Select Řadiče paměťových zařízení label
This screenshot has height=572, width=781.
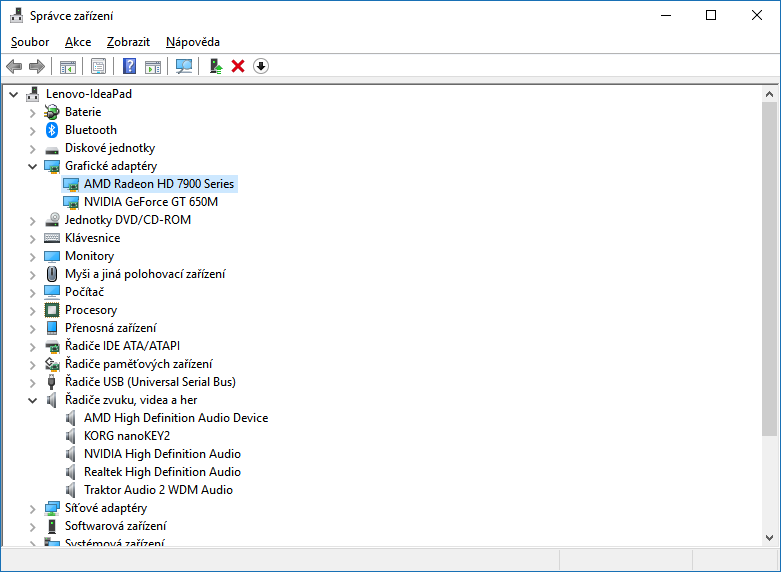[x=138, y=364]
